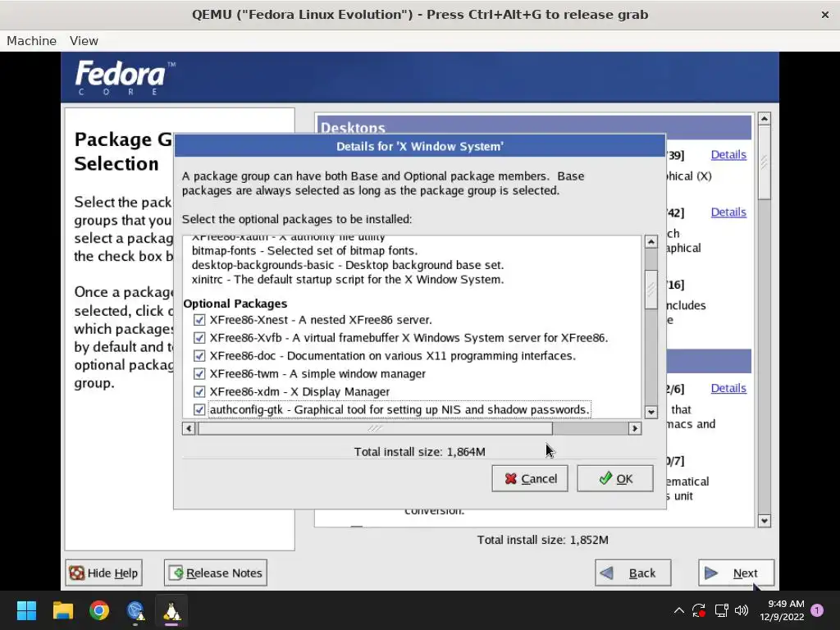Open Windows Start menu
The width and height of the screenshot is (840, 630).
click(x=26, y=610)
